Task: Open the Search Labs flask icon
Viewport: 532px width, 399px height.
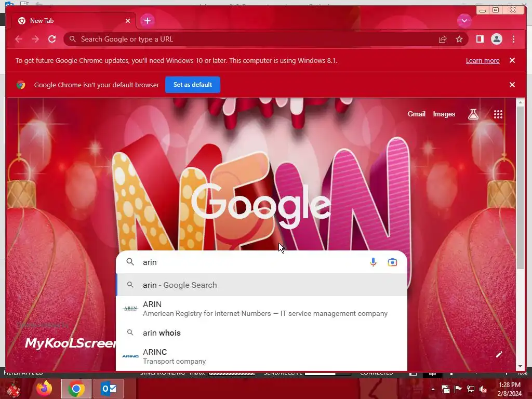Action: tap(473, 114)
